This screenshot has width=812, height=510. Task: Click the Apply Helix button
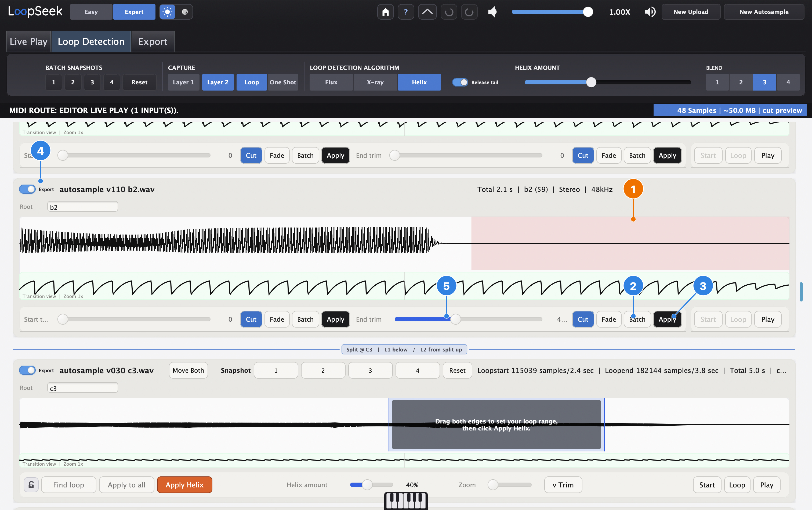[185, 485]
